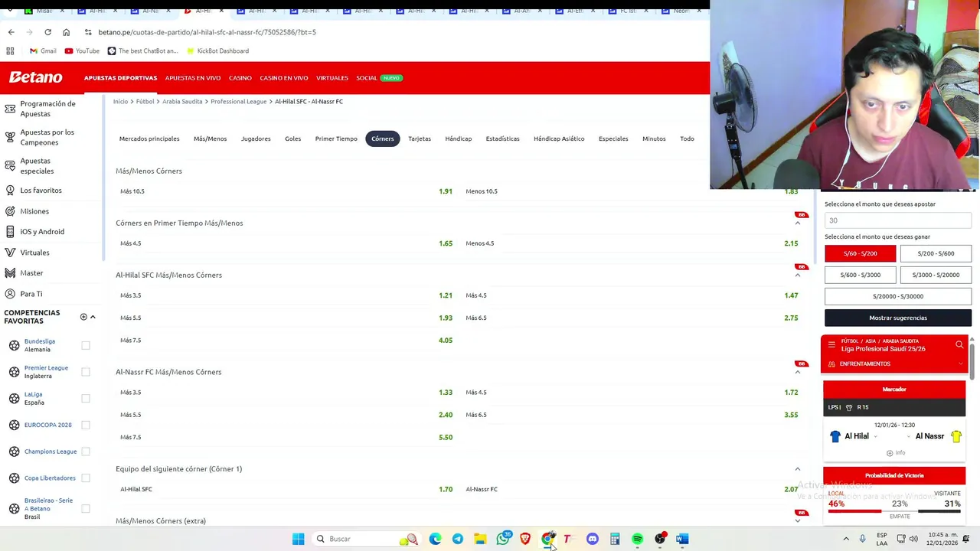This screenshot has width=980, height=551.
Task: Collapse the Córners en Primer Tiempo Más/Menos market
Action: 797,223
